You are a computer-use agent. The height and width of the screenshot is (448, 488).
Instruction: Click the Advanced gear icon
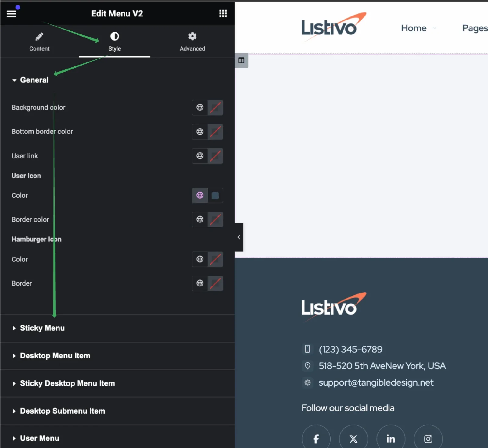pyautogui.click(x=192, y=36)
